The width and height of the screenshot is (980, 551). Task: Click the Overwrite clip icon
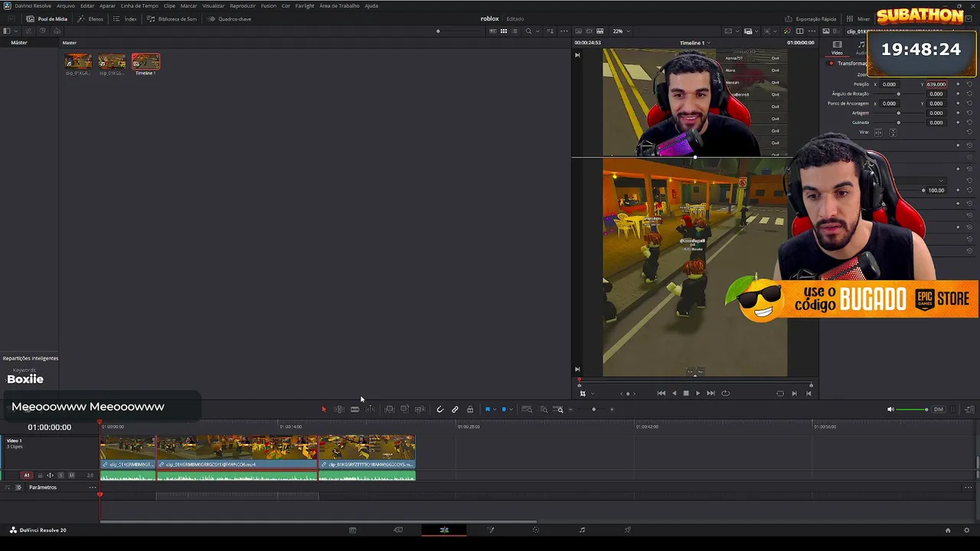coord(404,409)
